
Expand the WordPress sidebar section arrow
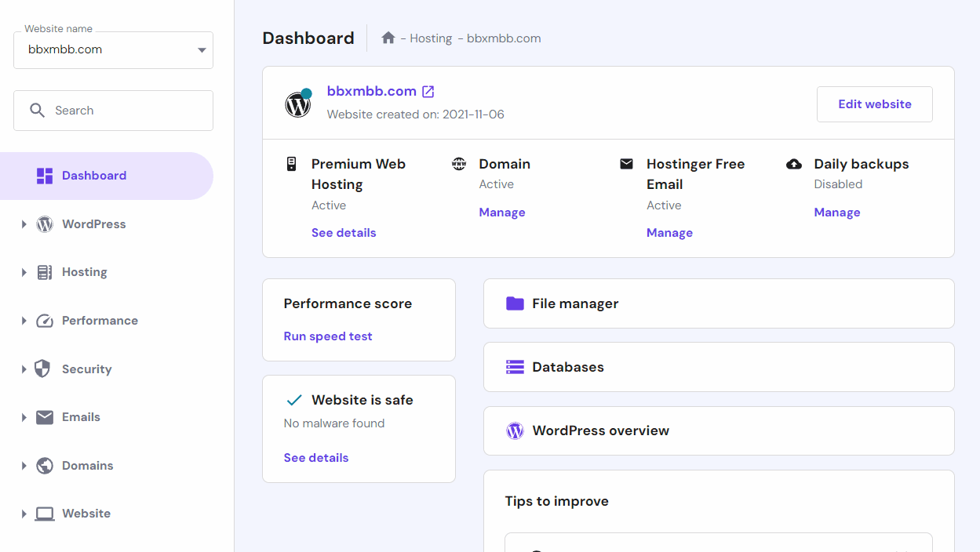pos(24,224)
